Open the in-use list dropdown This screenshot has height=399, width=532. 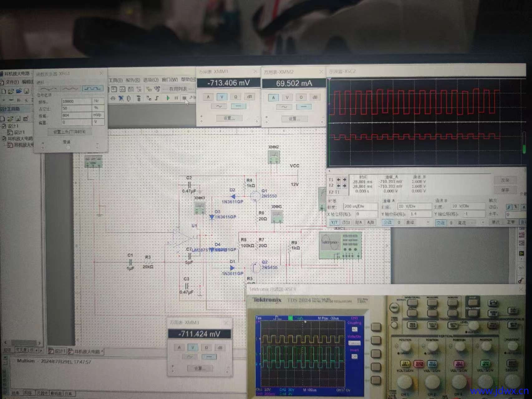coord(179,89)
